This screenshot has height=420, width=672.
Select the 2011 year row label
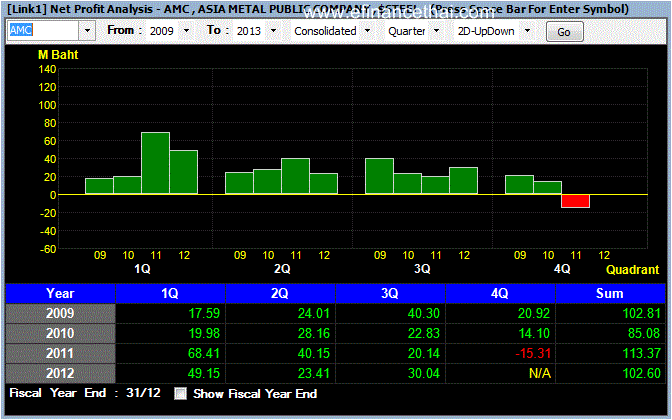pyautogui.click(x=60, y=354)
